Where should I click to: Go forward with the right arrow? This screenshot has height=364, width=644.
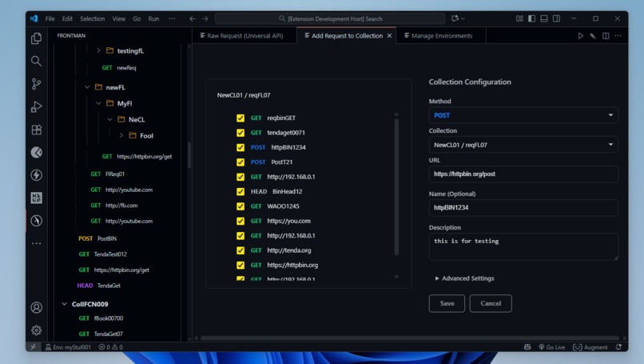205,18
